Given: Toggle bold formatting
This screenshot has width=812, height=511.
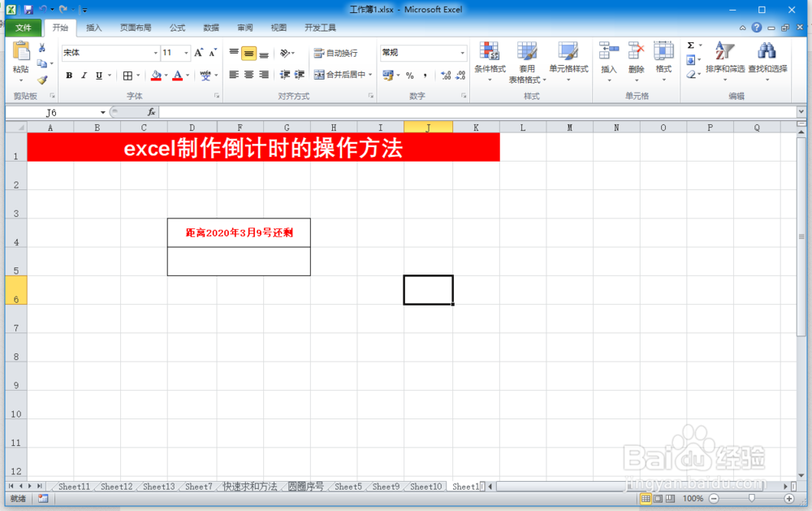Looking at the screenshot, I should pyautogui.click(x=69, y=76).
